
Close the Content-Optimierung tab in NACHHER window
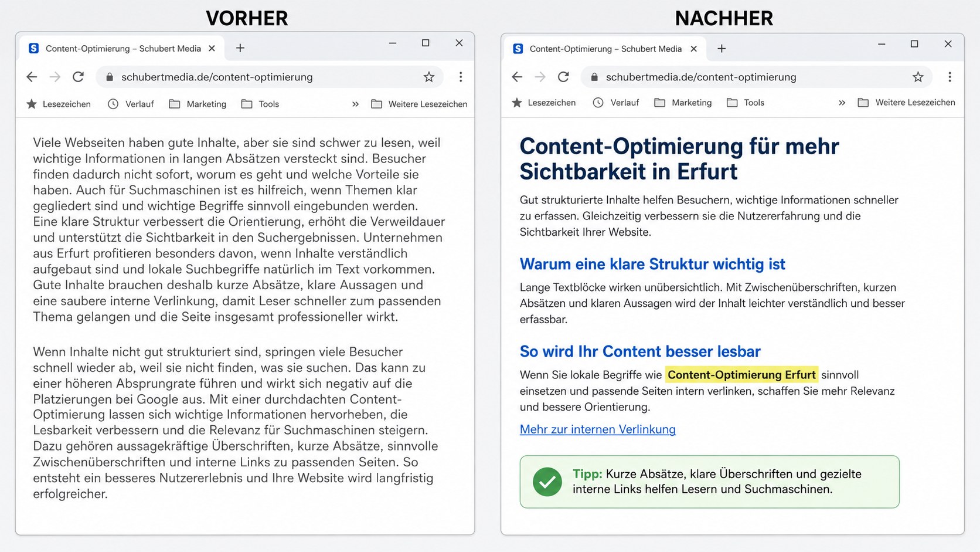694,49
